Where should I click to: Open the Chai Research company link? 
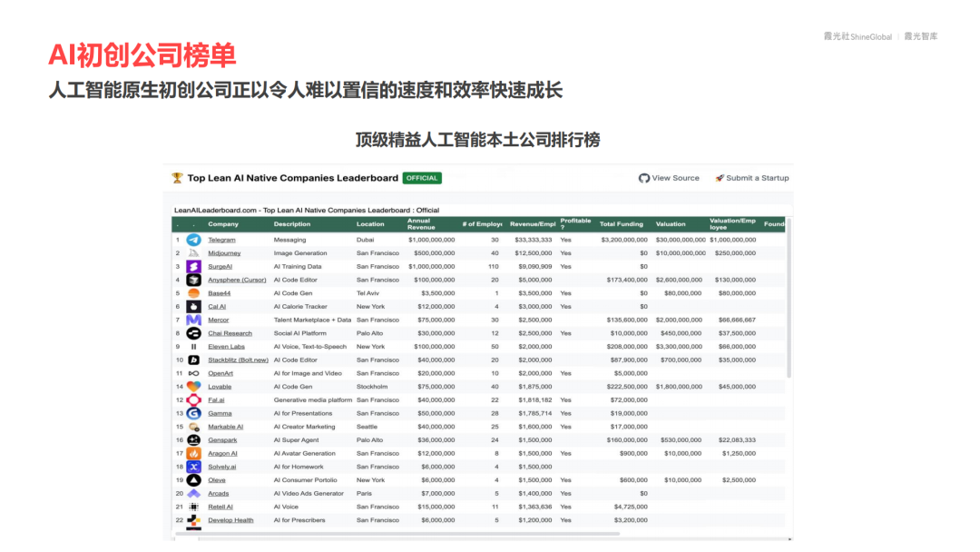pos(230,333)
